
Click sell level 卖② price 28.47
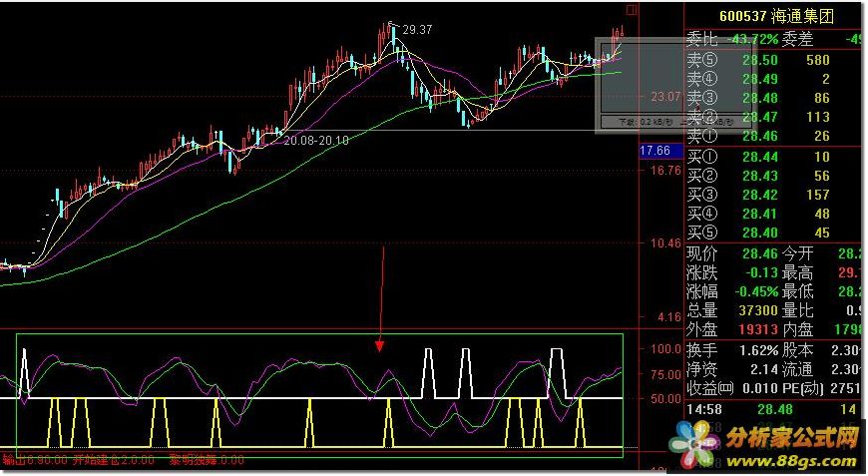[x=760, y=117]
